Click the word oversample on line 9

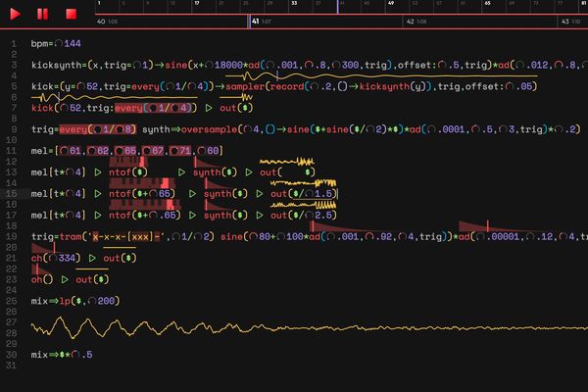[x=209, y=129]
